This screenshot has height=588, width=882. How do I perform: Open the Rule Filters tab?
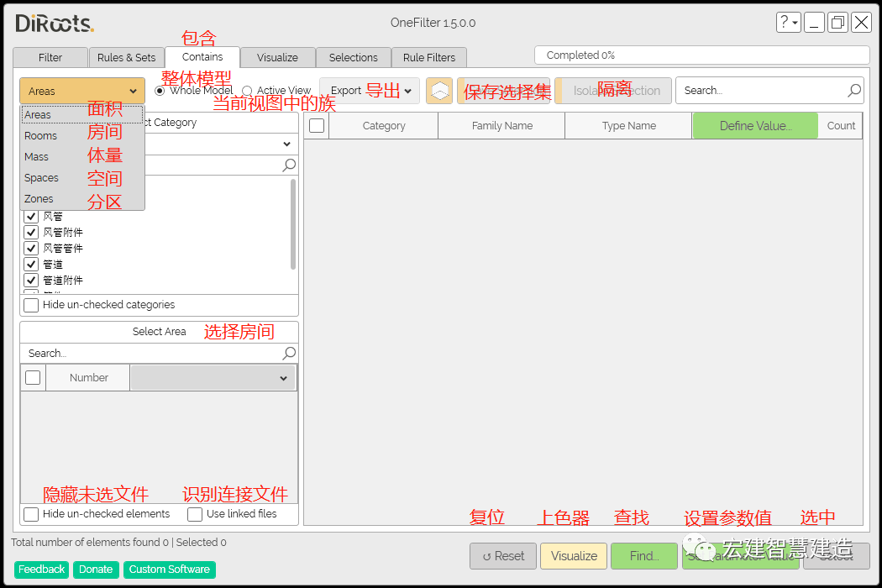(429, 57)
